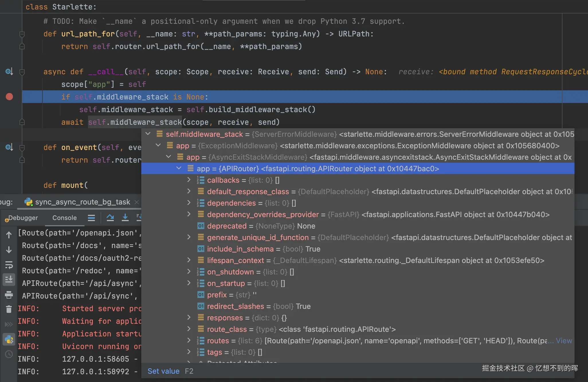Expand the routes list entry
The height and width of the screenshot is (382, 588).
(189, 340)
